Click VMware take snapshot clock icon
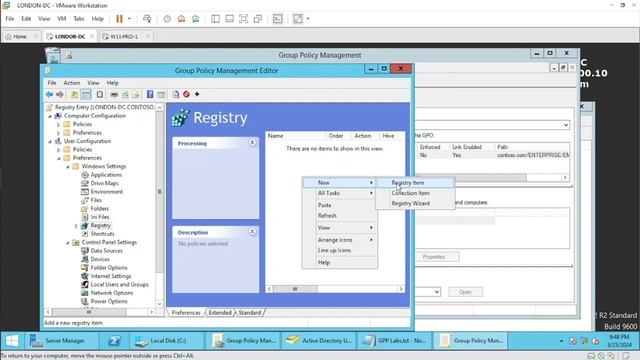Viewport: 640px width, 360px height. coord(167,19)
